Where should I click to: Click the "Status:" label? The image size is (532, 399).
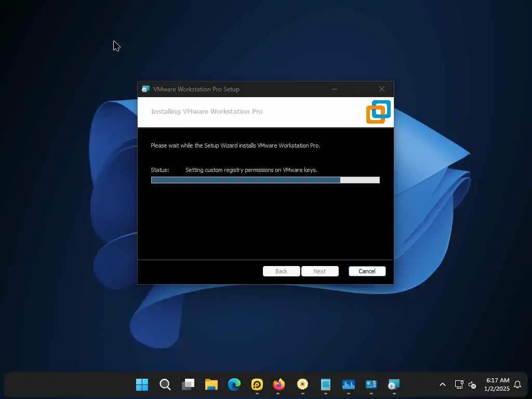tap(160, 170)
